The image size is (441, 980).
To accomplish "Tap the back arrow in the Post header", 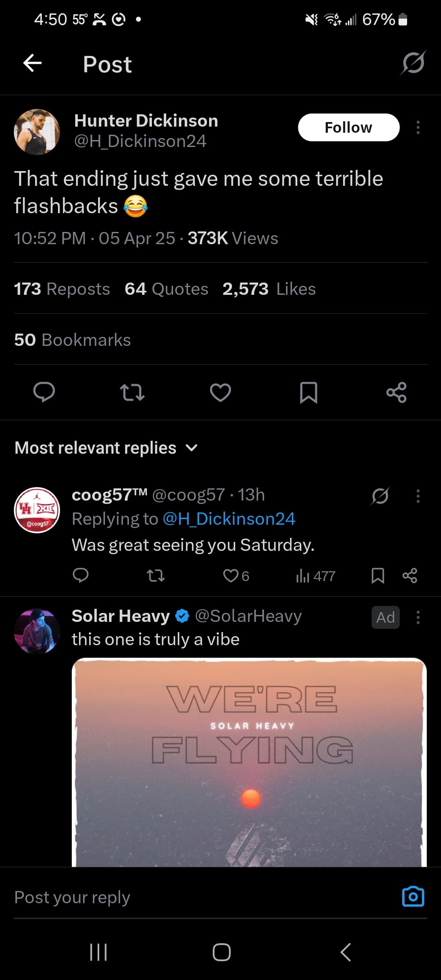I will 33,63.
